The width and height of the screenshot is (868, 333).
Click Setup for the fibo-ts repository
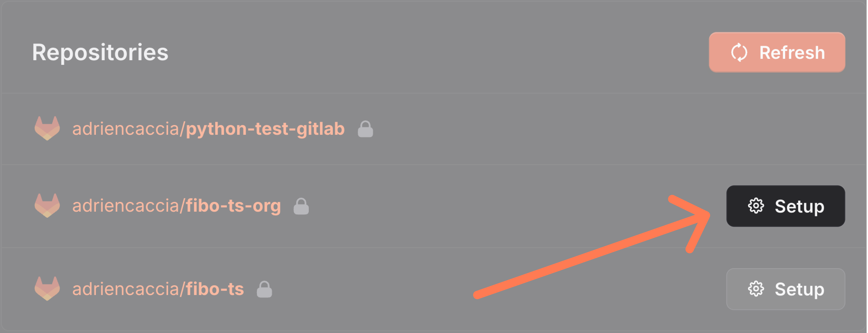[785, 289]
